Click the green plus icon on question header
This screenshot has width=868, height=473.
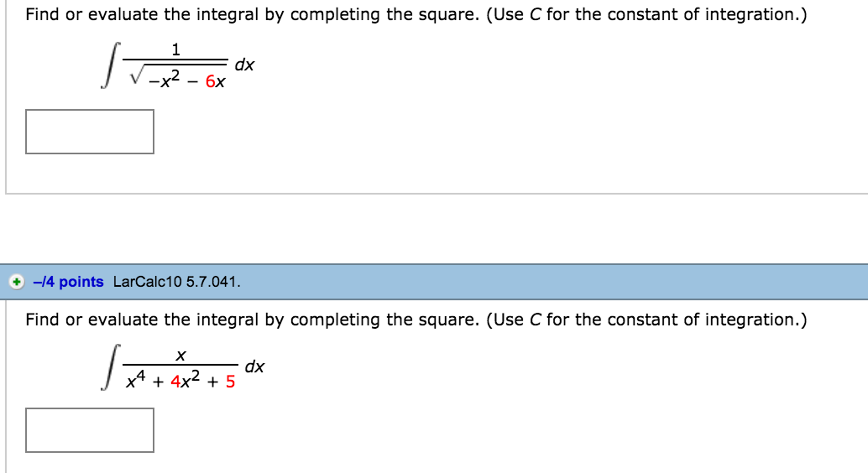16,281
